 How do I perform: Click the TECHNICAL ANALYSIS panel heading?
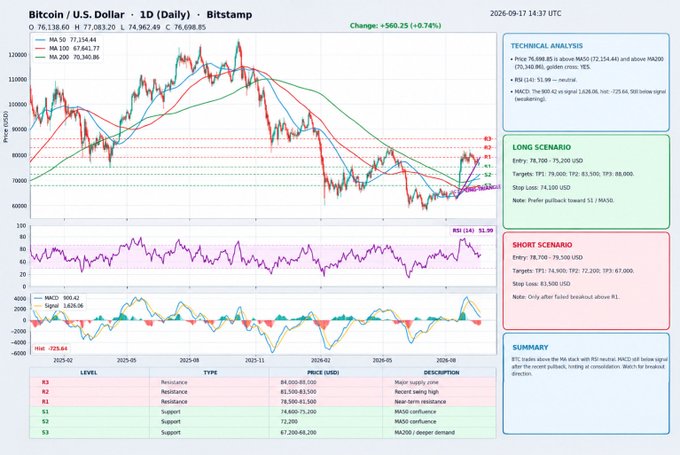[546, 46]
